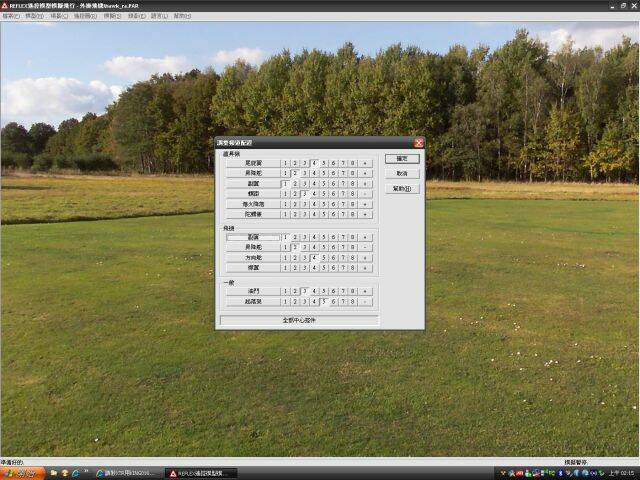640x480 pixels.
Task: Click the helicopter 尾旋翼 function label button
Action: 253,163
